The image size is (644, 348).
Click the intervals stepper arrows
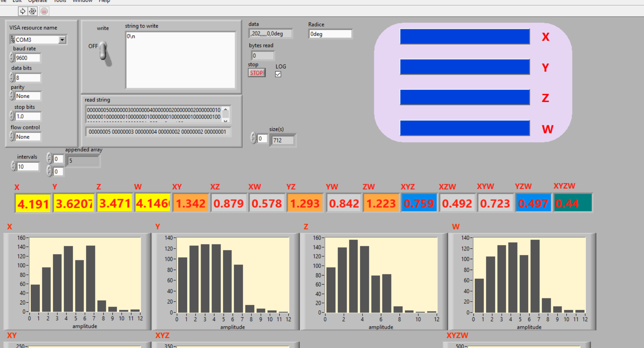(x=13, y=166)
